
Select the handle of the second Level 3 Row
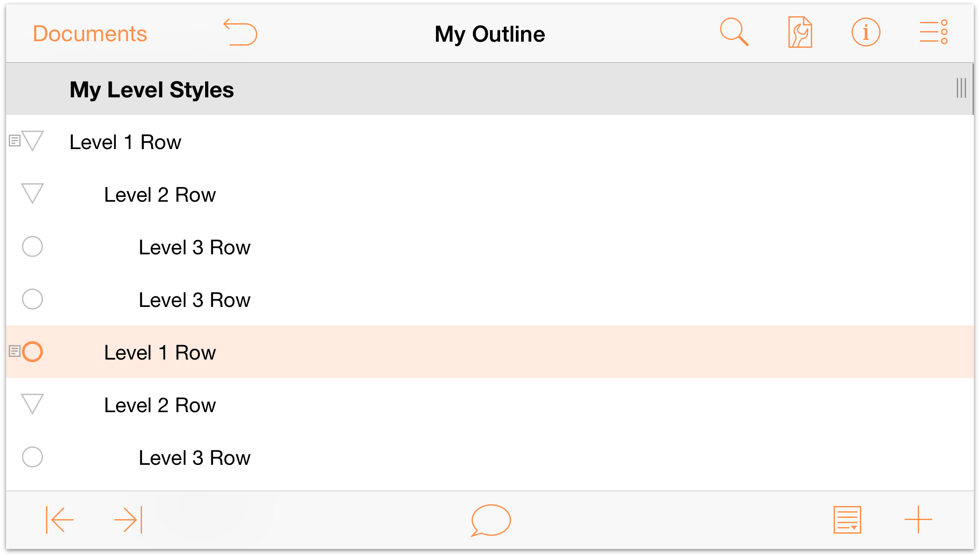click(x=32, y=299)
